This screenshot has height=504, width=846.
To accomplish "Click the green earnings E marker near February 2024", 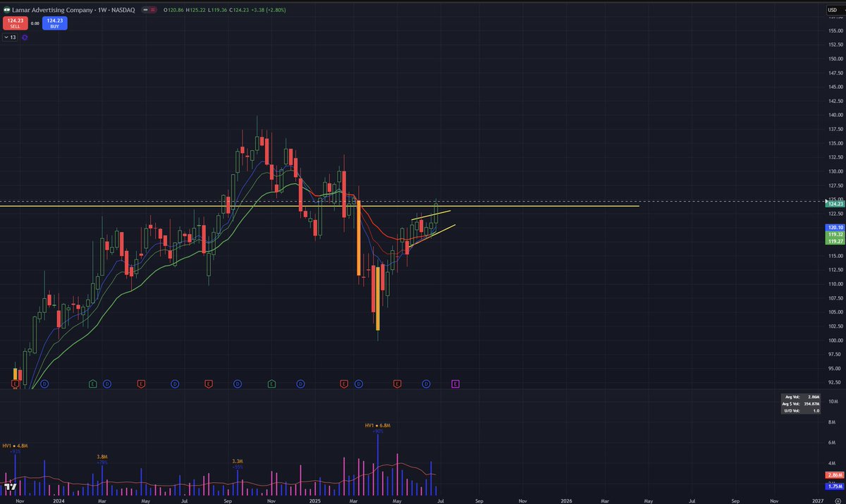I will pos(92,383).
